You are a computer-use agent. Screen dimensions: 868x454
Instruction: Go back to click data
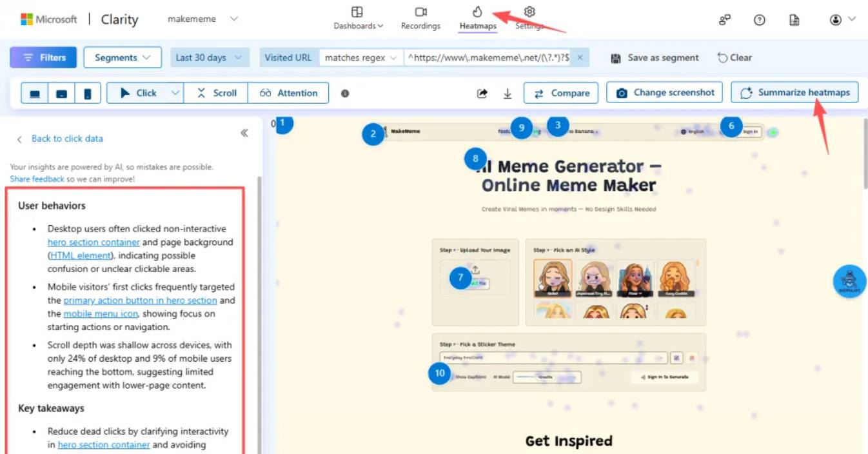[60, 139]
